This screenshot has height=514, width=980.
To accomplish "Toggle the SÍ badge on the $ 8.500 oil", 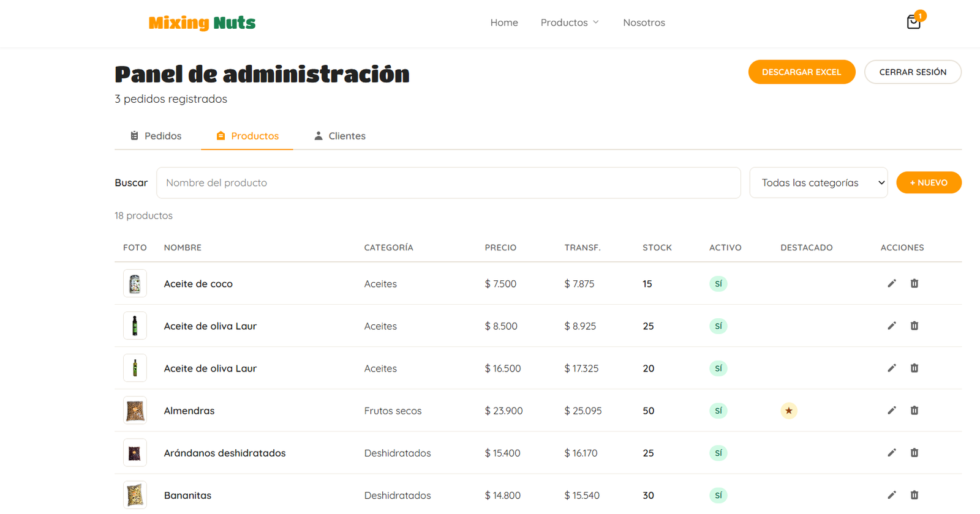I will (x=718, y=326).
